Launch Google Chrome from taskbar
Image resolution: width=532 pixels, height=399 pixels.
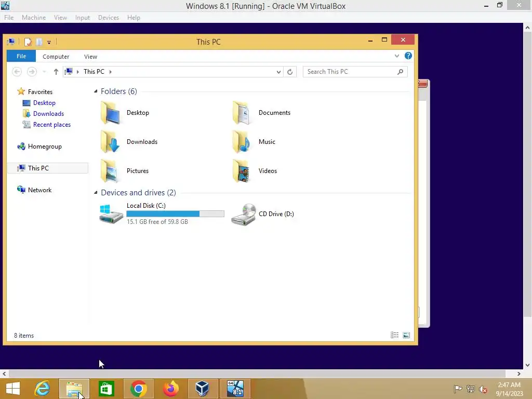[138, 389]
